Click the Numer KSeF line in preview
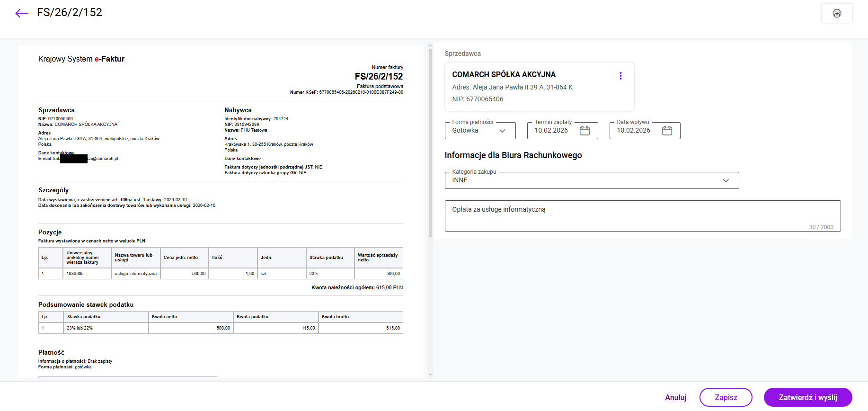 click(346, 92)
